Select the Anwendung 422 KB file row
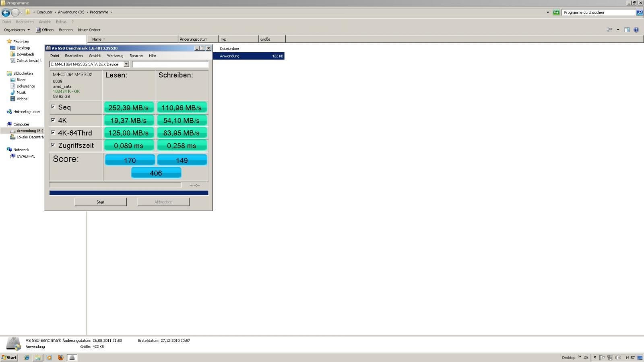The image size is (644, 362). pyautogui.click(x=249, y=56)
